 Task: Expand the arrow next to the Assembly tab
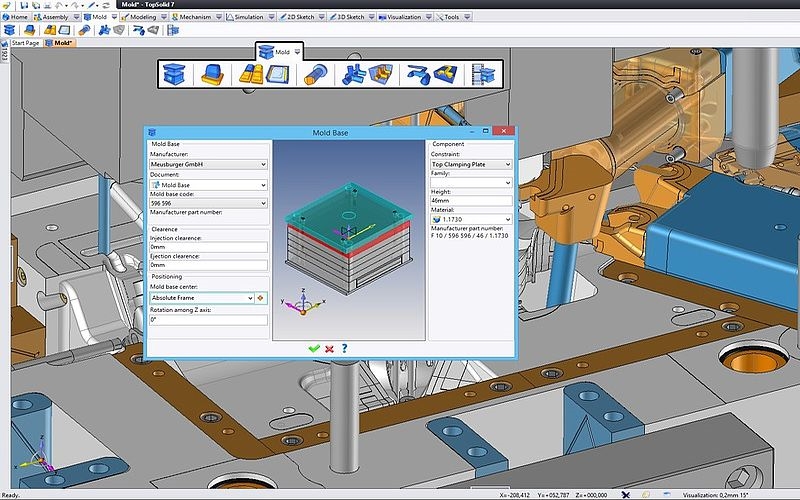[x=77, y=17]
